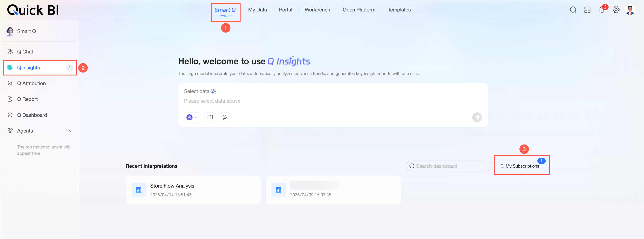The width and height of the screenshot is (644, 239).
Task: Click the Agents label in the sidebar
Action: click(25, 131)
